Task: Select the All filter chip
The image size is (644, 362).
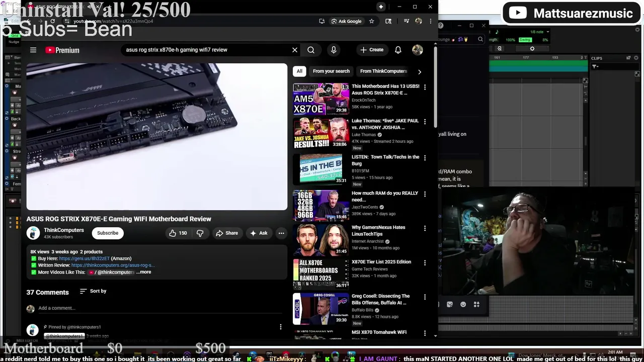Action: tap(299, 71)
